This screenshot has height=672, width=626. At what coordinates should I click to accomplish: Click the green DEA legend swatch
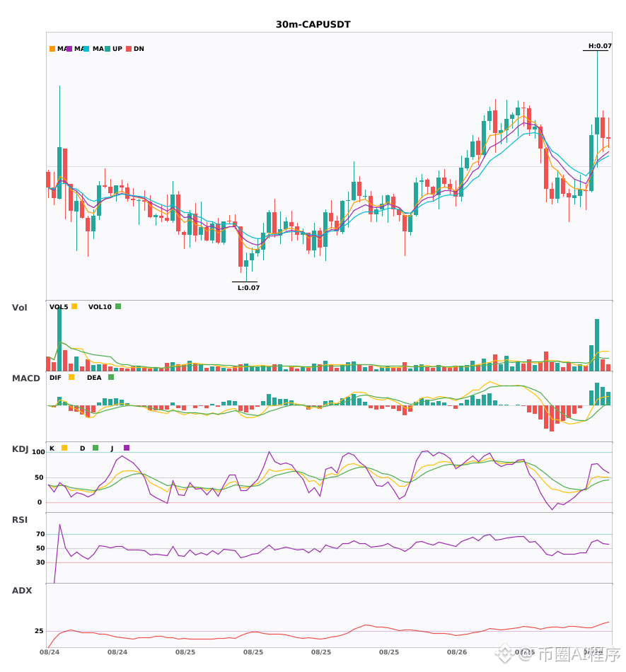(x=111, y=377)
